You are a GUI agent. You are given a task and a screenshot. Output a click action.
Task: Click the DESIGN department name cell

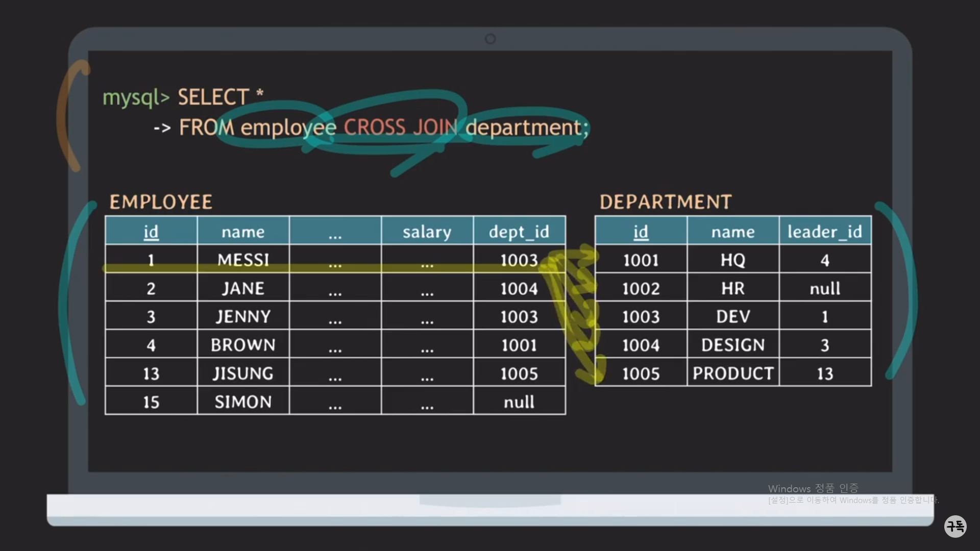coord(733,345)
